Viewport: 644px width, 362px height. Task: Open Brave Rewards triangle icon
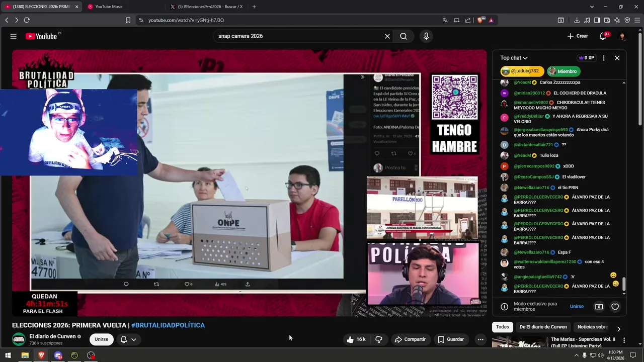click(491, 20)
